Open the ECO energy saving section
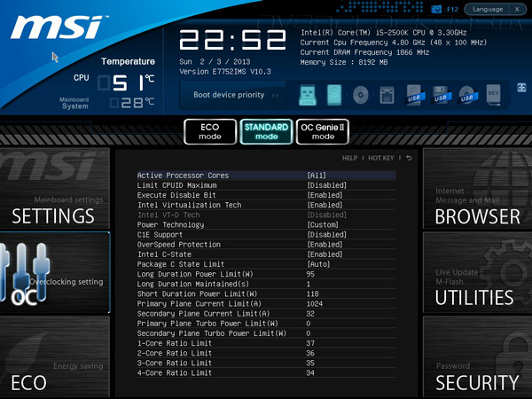Screen dimensions: 532x399 tap(55, 356)
